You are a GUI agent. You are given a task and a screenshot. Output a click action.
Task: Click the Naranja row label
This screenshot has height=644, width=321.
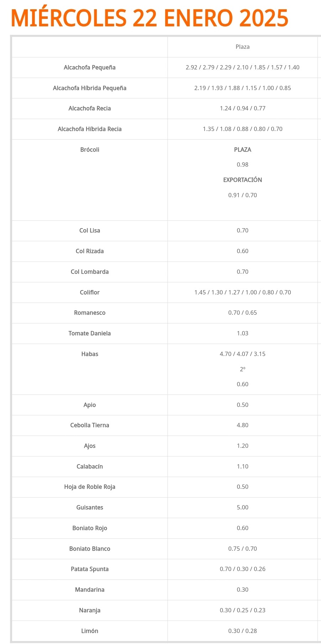click(90, 610)
